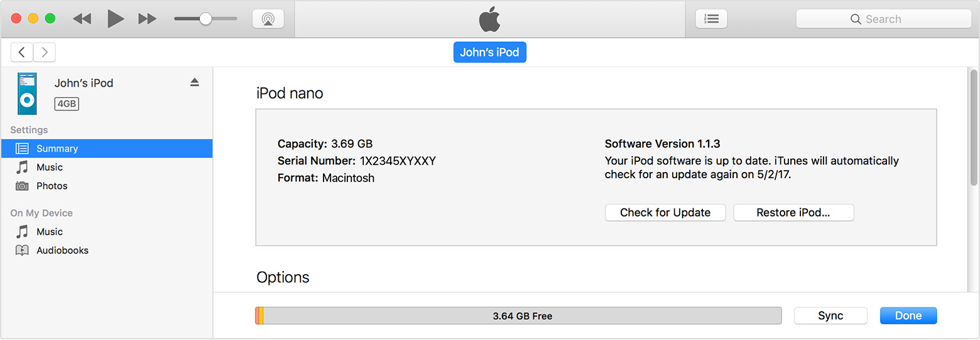Viewport: 980px width, 340px height.
Task: Click the Apple logo in the display area
Action: [x=490, y=19]
